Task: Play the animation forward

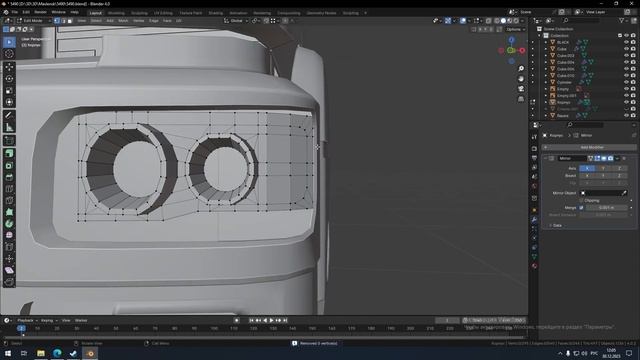Action: pyautogui.click(x=271, y=320)
